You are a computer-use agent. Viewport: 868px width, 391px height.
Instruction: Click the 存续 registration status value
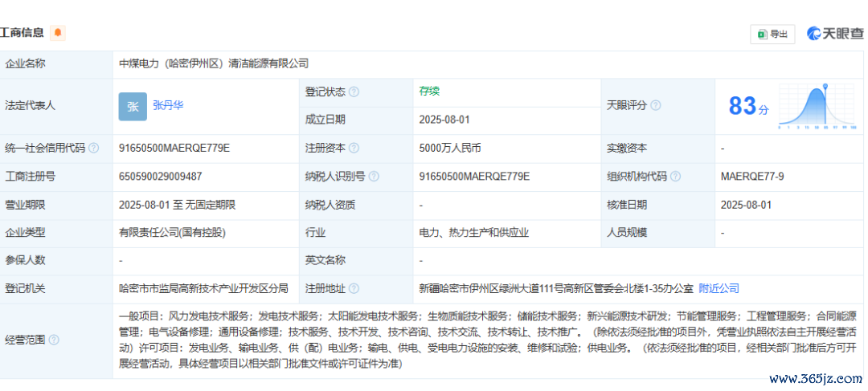tap(429, 92)
